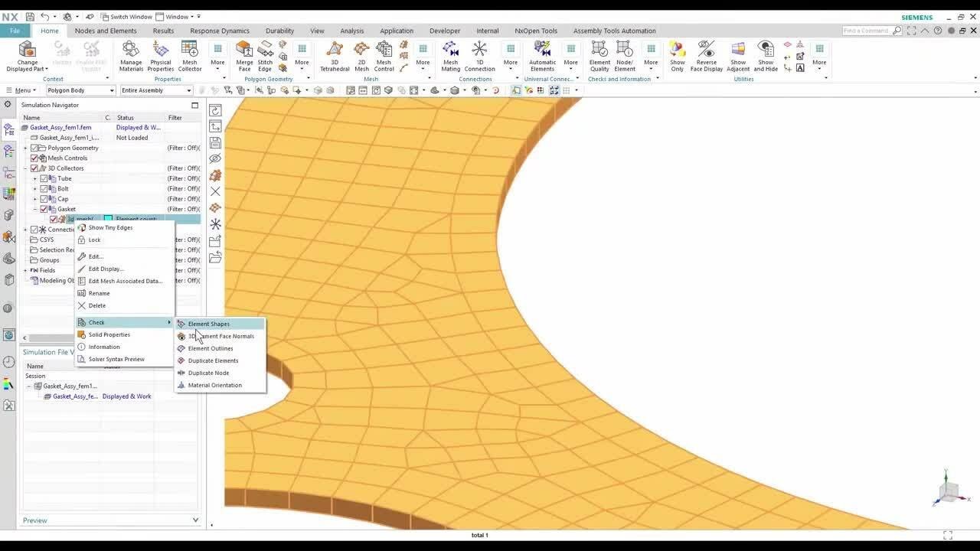Image resolution: width=980 pixels, height=551 pixels.
Task: Toggle the 3d_mesh row checkbox
Action: 54,220
